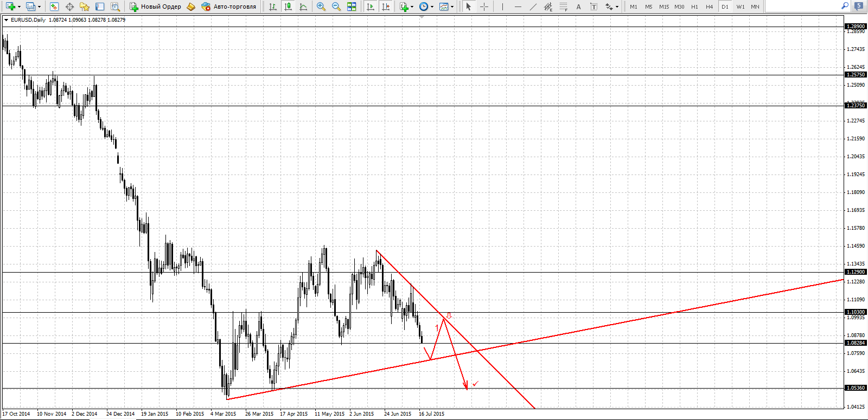Image resolution: width=868 pixels, height=420 pixels.
Task: Toggle chart Auto Scroll
Action: pos(371,7)
